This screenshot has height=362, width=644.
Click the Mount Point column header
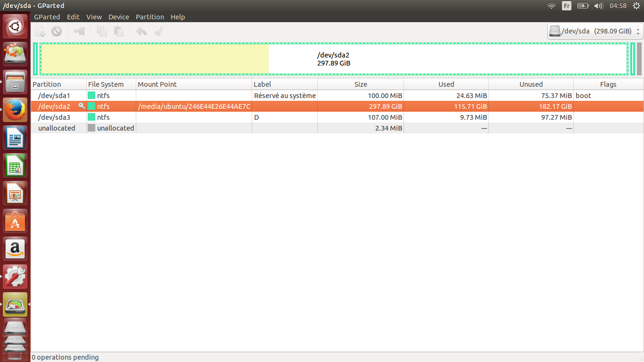click(194, 84)
